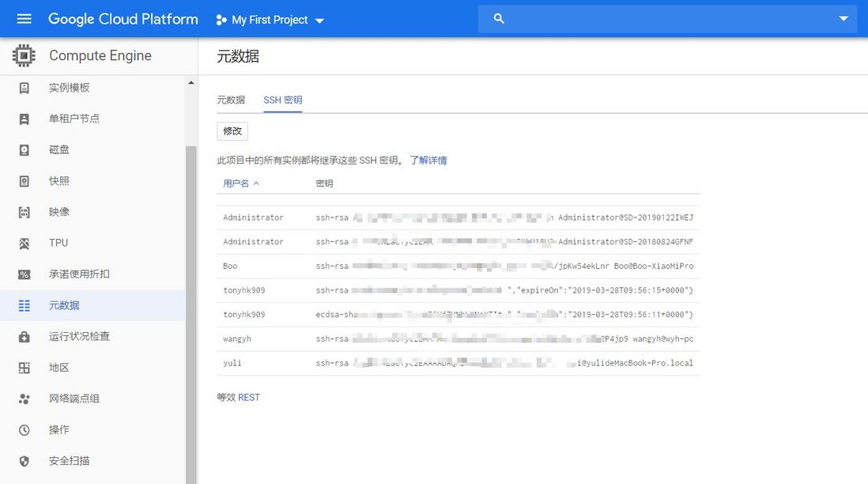Screen dimensions: 868x484
Task: Go to 磁盘 in the sidebar
Action: 59,149
